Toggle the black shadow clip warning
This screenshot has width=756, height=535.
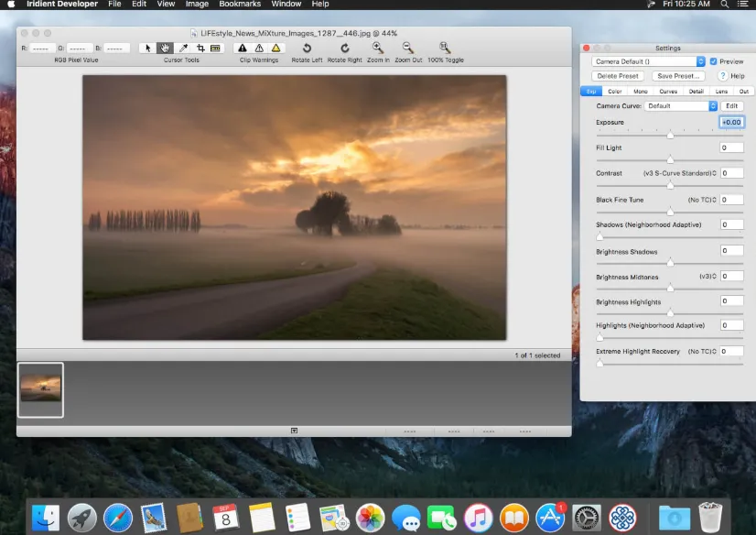click(x=243, y=48)
